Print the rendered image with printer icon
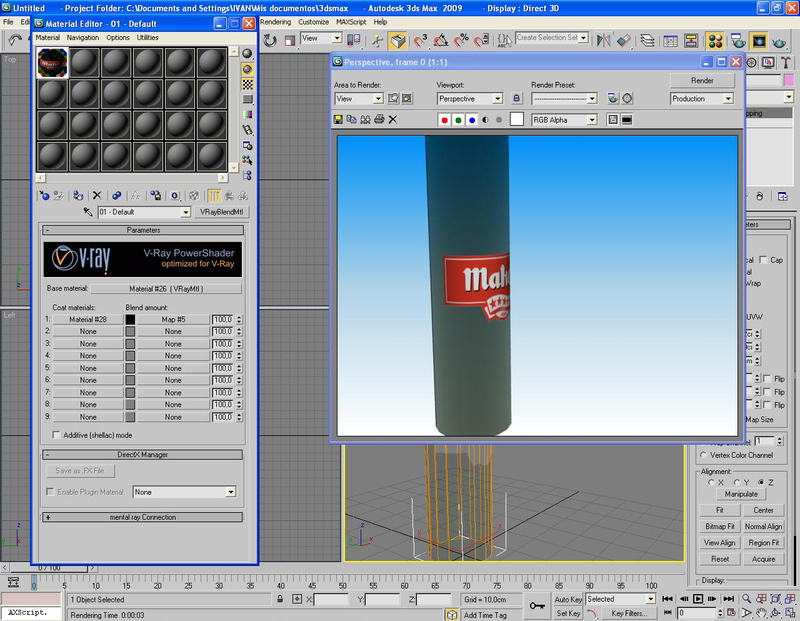Screen dimensions: 800x621 [378, 119]
